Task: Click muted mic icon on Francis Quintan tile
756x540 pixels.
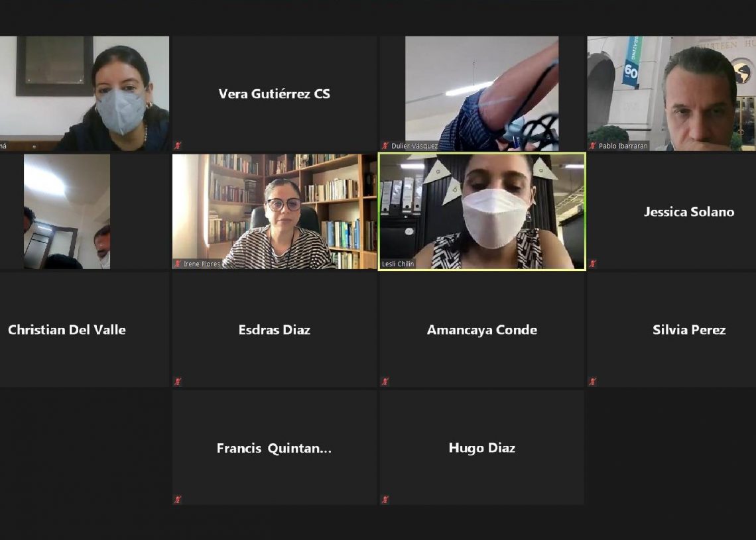Action: coord(178,500)
